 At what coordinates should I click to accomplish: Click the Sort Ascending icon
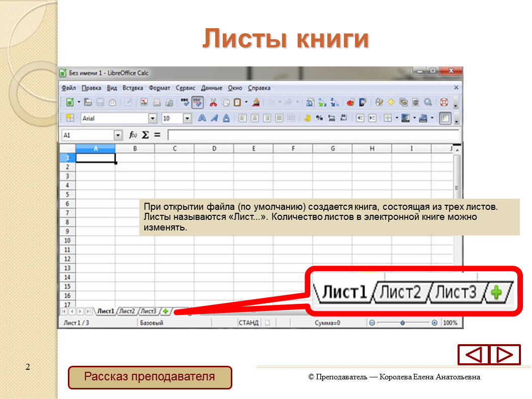point(322,102)
